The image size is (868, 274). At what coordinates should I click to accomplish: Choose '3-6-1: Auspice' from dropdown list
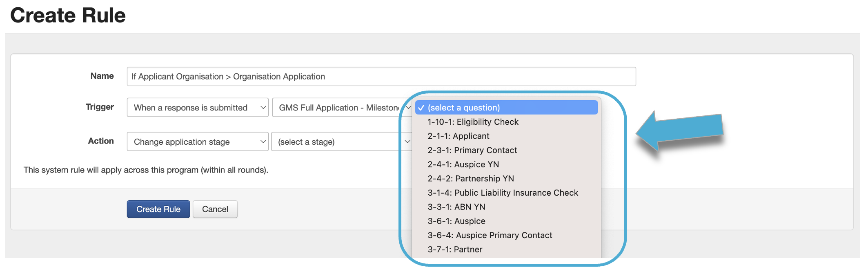[456, 221]
